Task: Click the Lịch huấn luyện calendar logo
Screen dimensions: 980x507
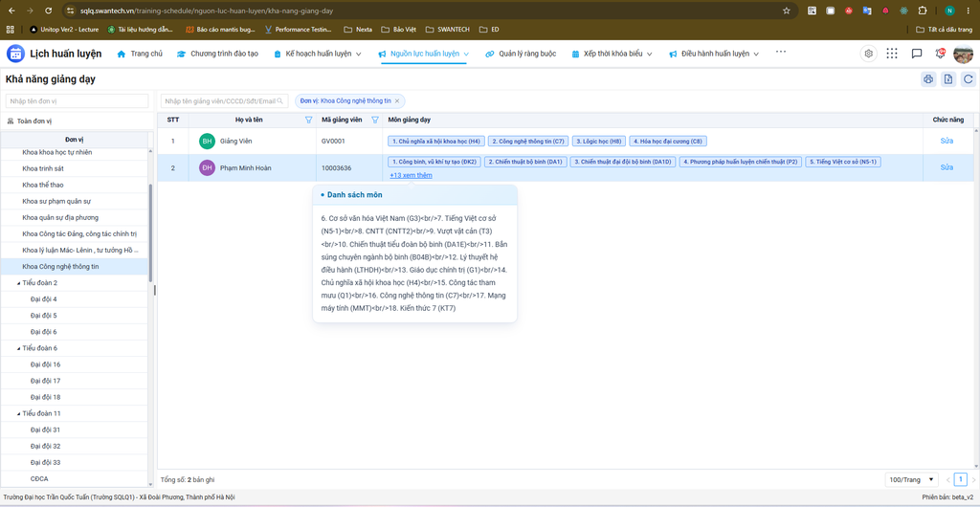Action: [15, 54]
